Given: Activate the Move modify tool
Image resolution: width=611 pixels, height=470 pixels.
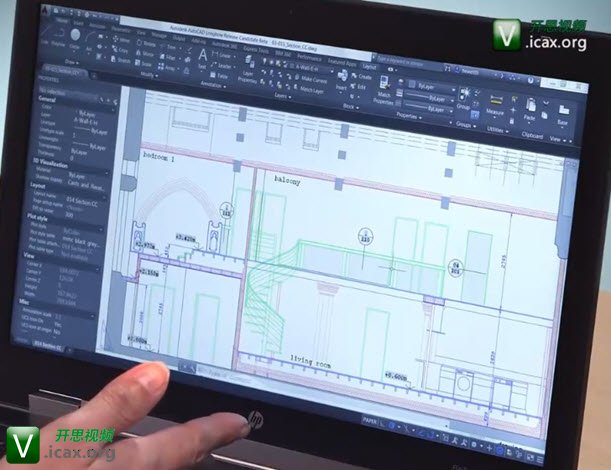Looking at the screenshot, I should coord(121,40).
